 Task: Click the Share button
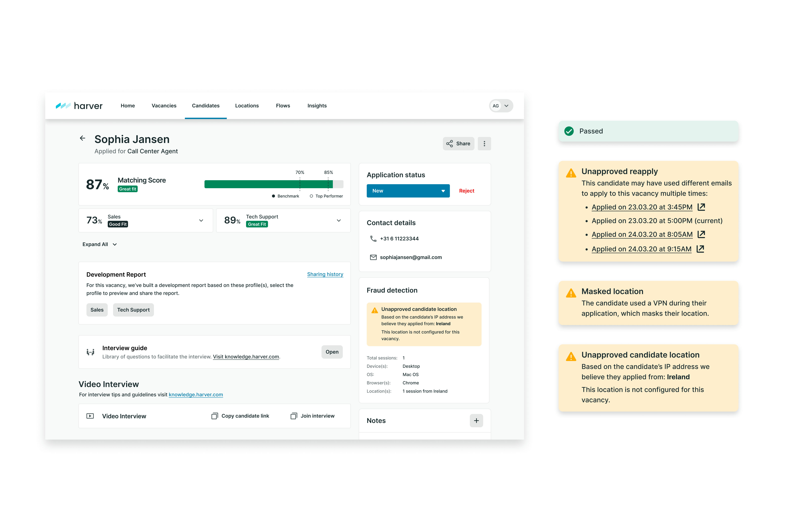tap(458, 143)
